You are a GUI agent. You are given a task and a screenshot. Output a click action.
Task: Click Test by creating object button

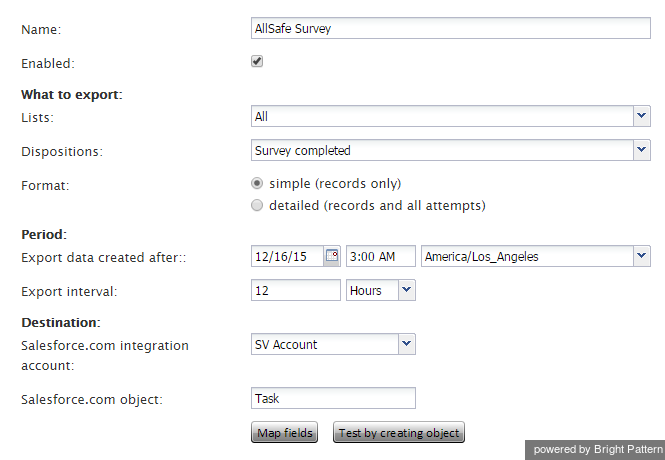pos(399,432)
